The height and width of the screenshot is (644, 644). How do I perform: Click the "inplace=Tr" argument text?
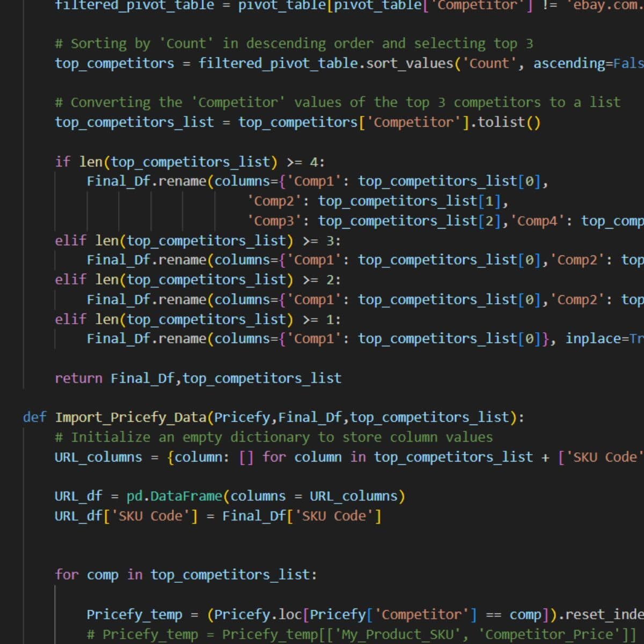tap(604, 339)
